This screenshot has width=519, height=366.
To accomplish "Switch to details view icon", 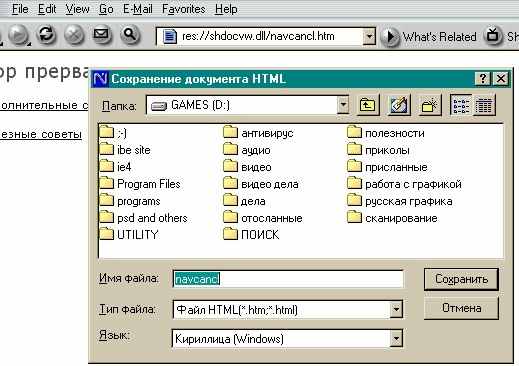I will [x=484, y=106].
